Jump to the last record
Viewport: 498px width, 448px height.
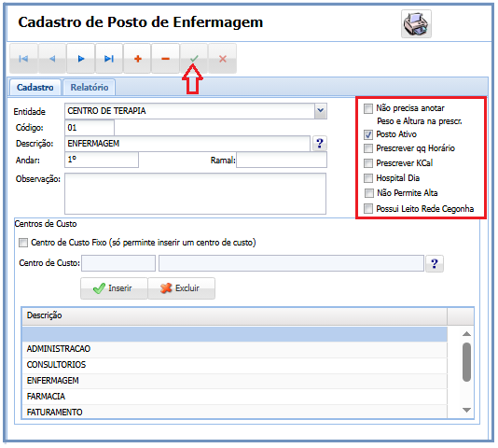click(x=109, y=59)
